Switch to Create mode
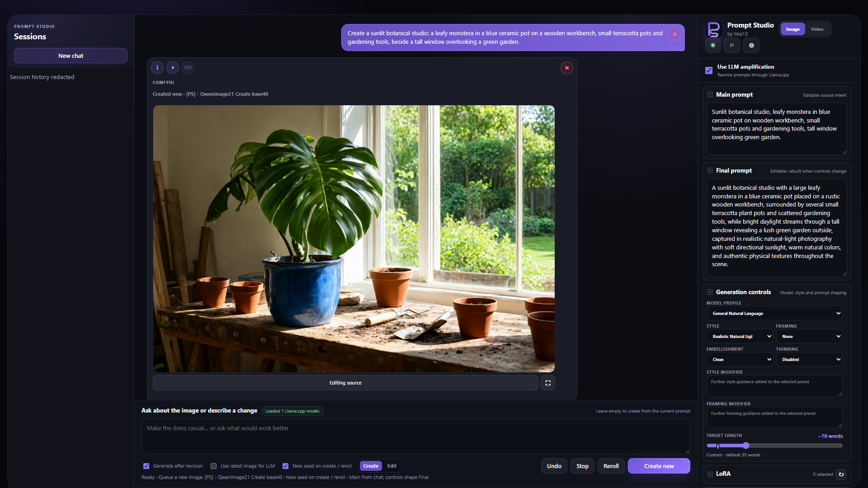This screenshot has height=488, width=868. tap(371, 466)
